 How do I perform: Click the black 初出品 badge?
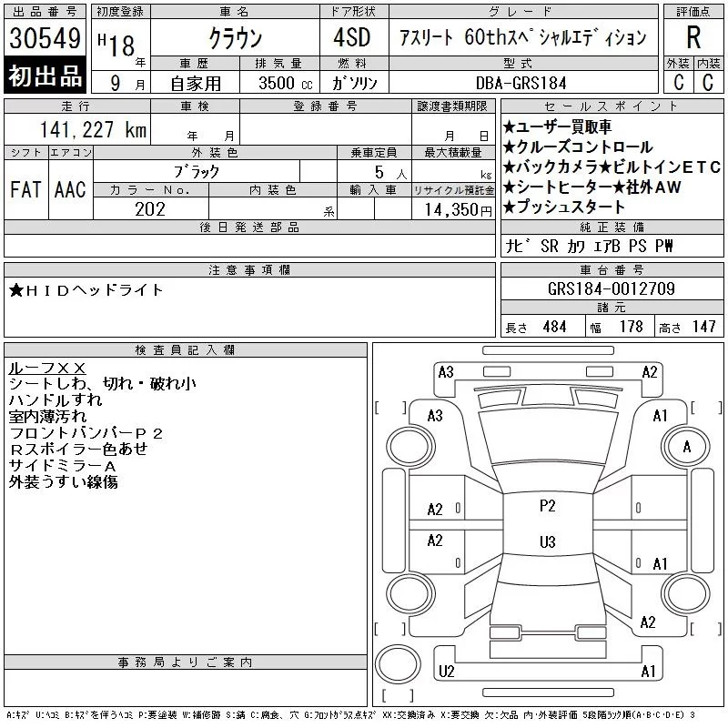tap(45, 76)
